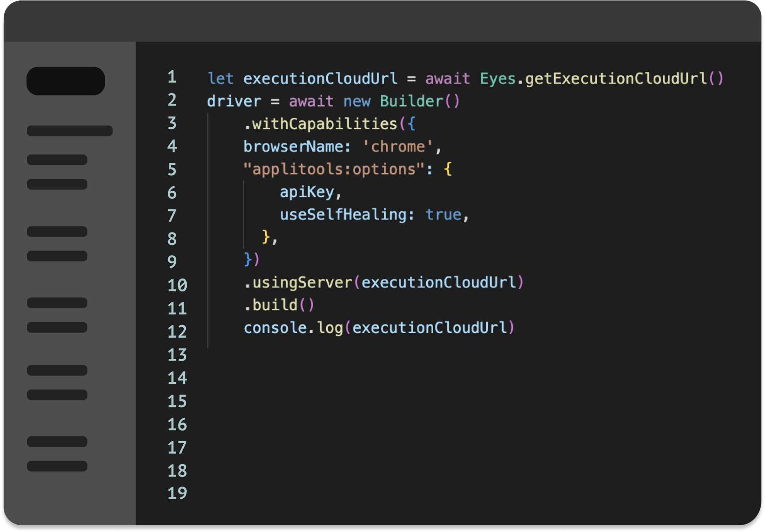Click the .withCapabilities method
Screen dimensions: 765x532
pos(321,124)
